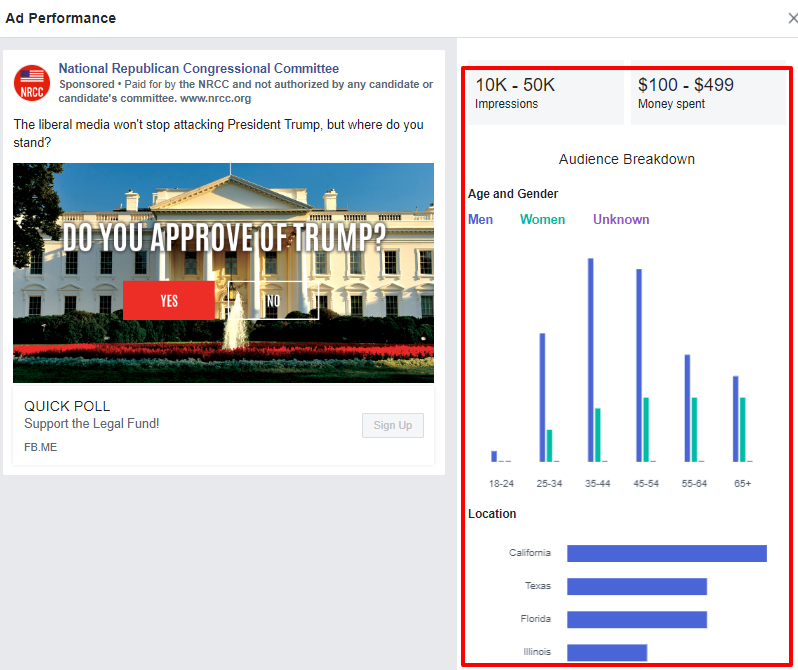Click the Women bar for 65+
Viewport: 798px width, 670px height.
pyautogui.click(x=743, y=430)
